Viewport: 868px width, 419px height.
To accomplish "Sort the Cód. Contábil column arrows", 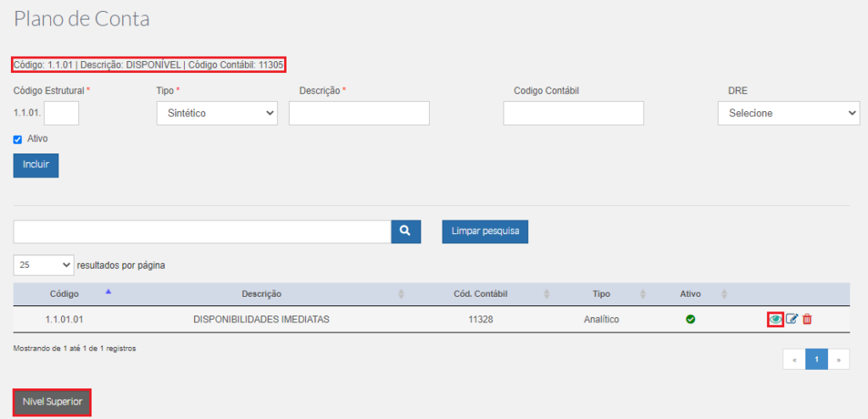I will click(x=547, y=294).
